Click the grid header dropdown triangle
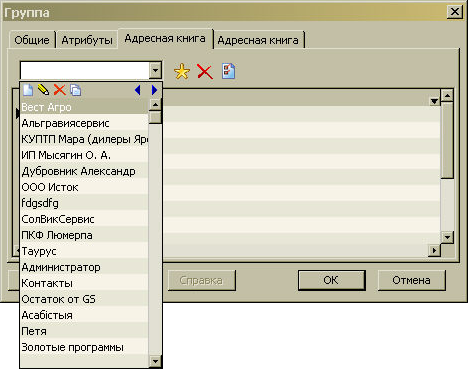This screenshot has height=369, width=468. pyautogui.click(x=434, y=101)
